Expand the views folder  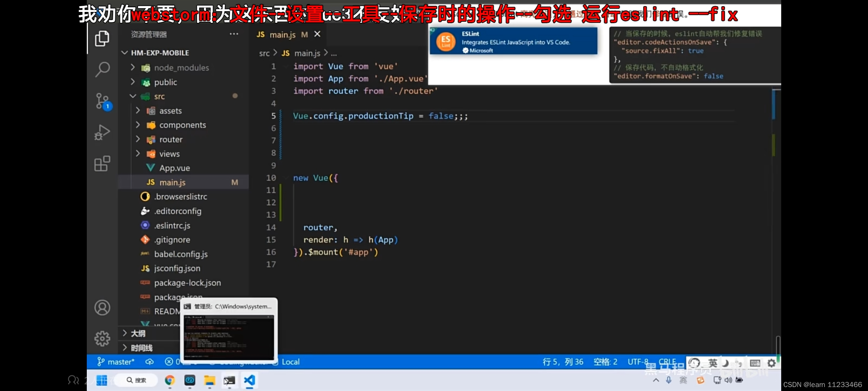point(138,154)
